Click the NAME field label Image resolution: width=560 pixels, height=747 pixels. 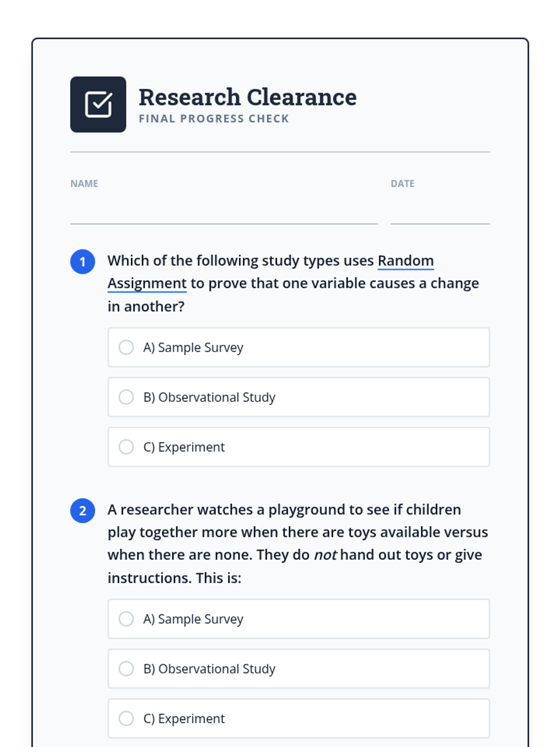coord(84,183)
